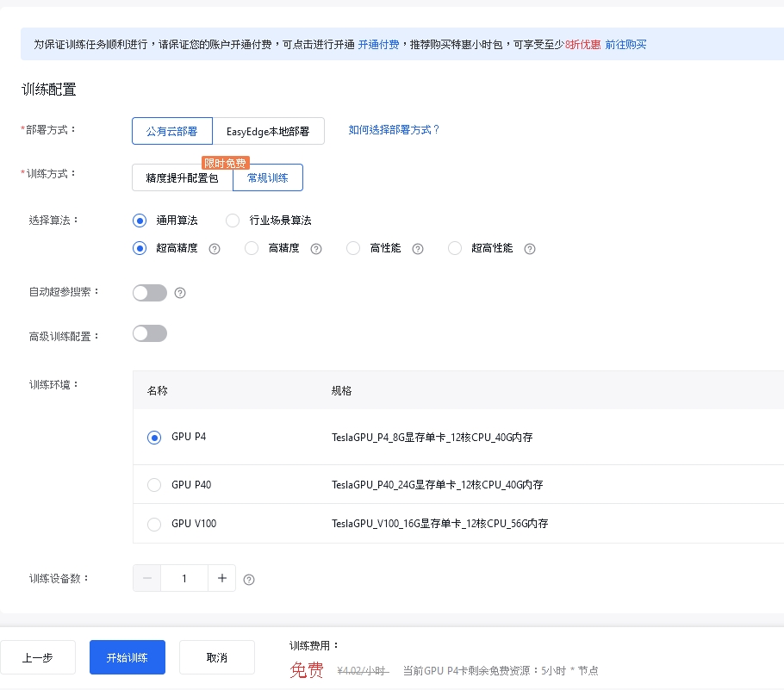The width and height of the screenshot is (784, 690).
Task: Click 训练配置 heading
Action: click(48, 90)
